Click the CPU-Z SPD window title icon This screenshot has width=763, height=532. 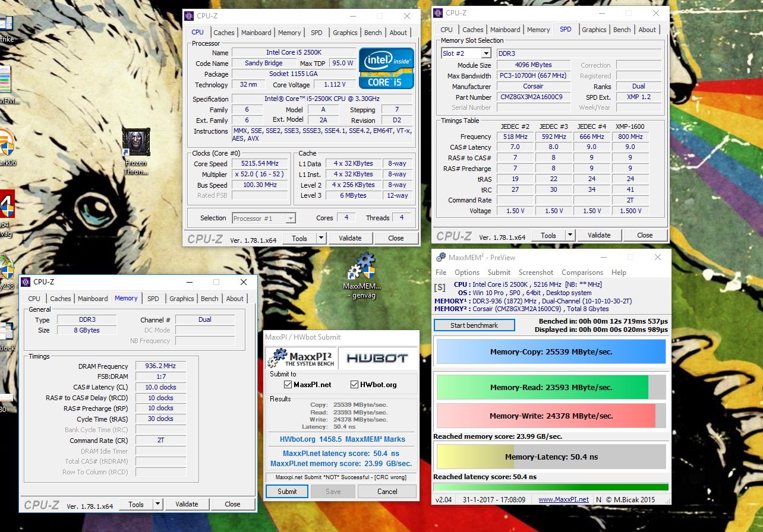pyautogui.click(x=439, y=12)
